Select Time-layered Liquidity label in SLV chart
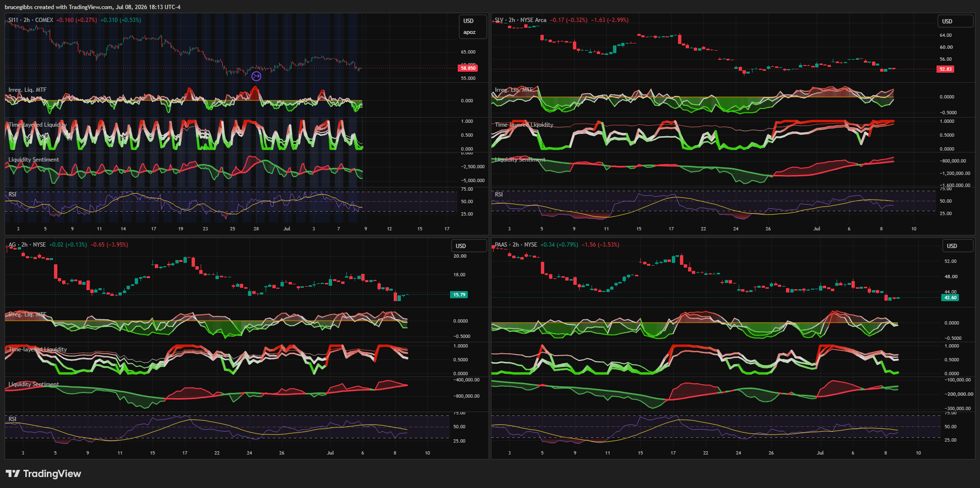This screenshot has height=488, width=980. (x=524, y=125)
